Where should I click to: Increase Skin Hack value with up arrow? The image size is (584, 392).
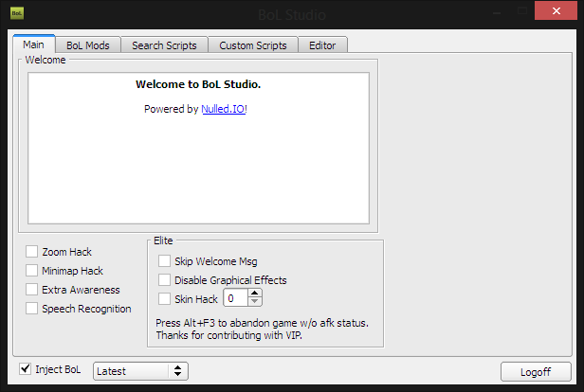(x=255, y=294)
